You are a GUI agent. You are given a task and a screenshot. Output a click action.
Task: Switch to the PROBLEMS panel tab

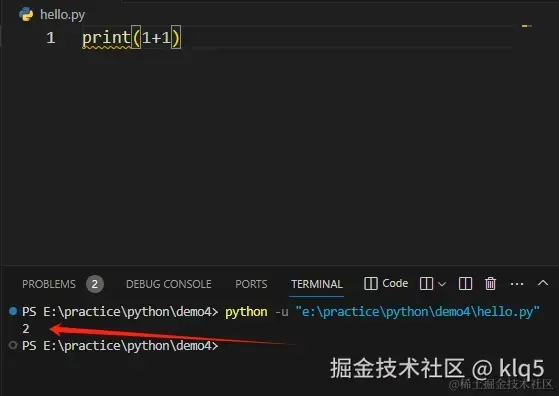click(49, 284)
